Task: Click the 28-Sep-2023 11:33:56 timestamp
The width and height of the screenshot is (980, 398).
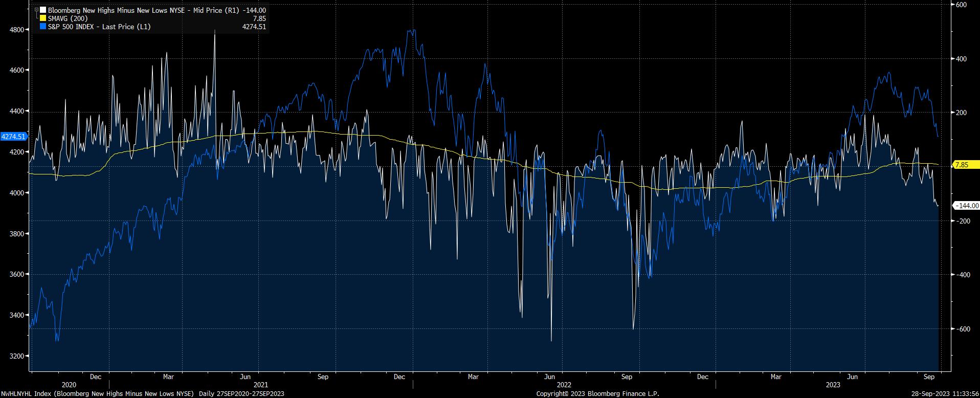Action: [x=945, y=394]
